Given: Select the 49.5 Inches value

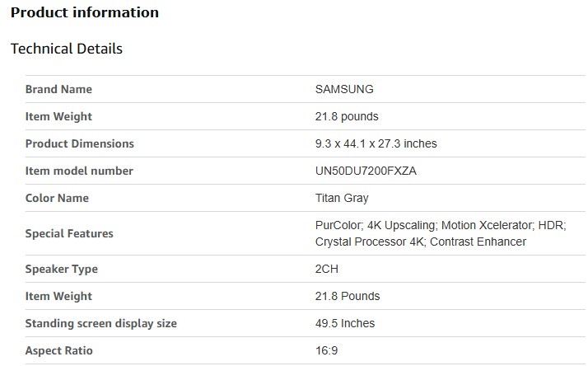Looking at the screenshot, I should 345,323.
